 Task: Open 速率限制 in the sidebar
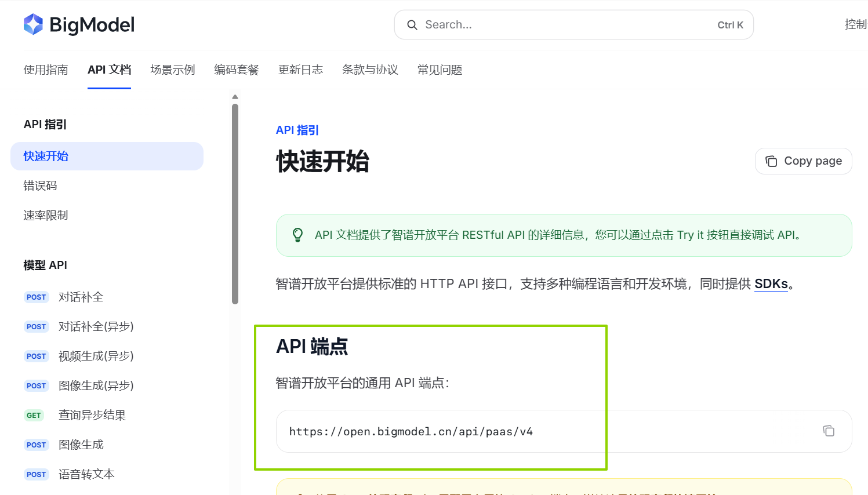tap(46, 215)
